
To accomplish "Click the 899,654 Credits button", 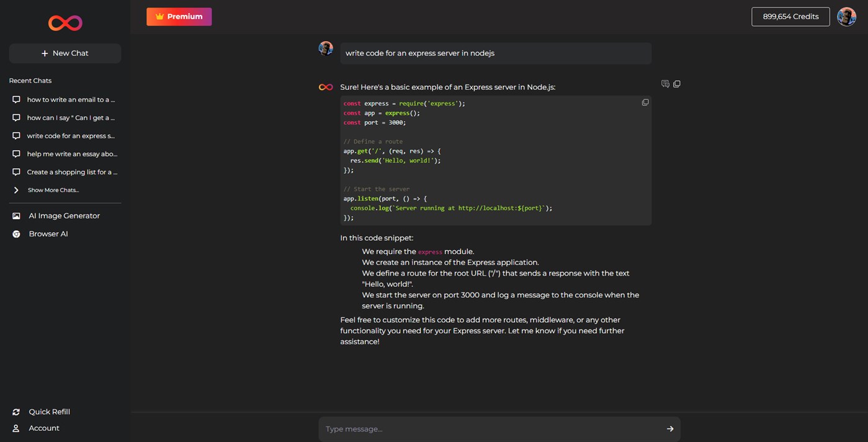I will (790, 17).
